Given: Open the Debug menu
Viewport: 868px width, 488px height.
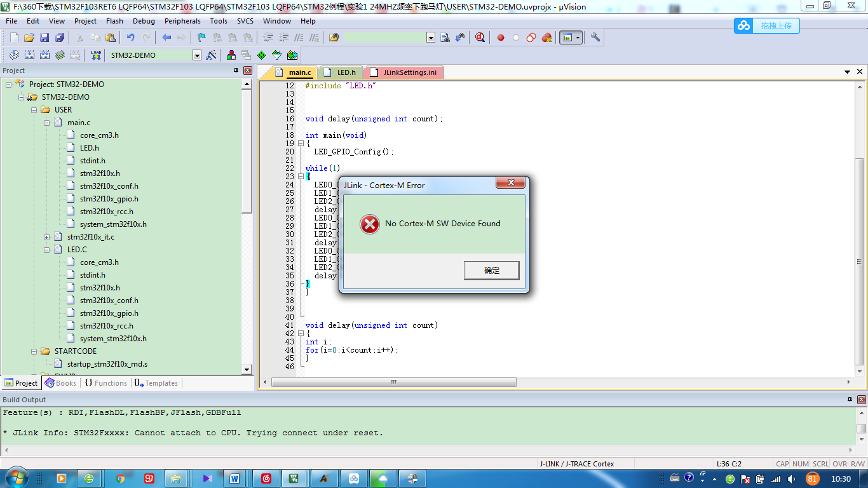Looking at the screenshot, I should (x=144, y=21).
